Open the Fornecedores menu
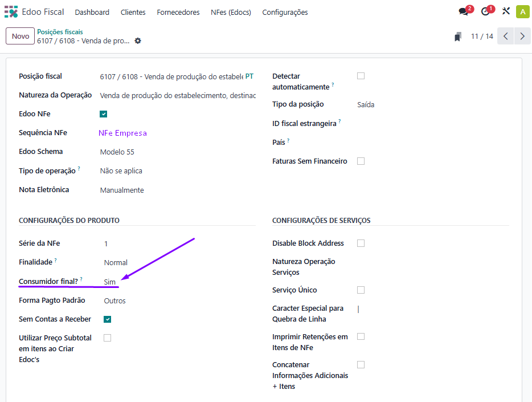 [x=178, y=12]
